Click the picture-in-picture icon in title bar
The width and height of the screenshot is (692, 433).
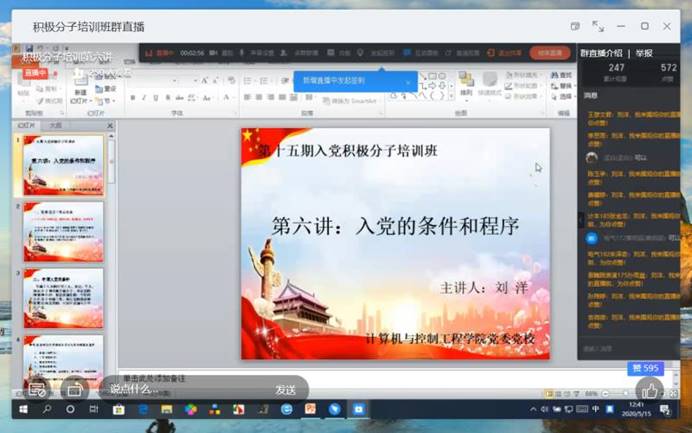pos(575,26)
